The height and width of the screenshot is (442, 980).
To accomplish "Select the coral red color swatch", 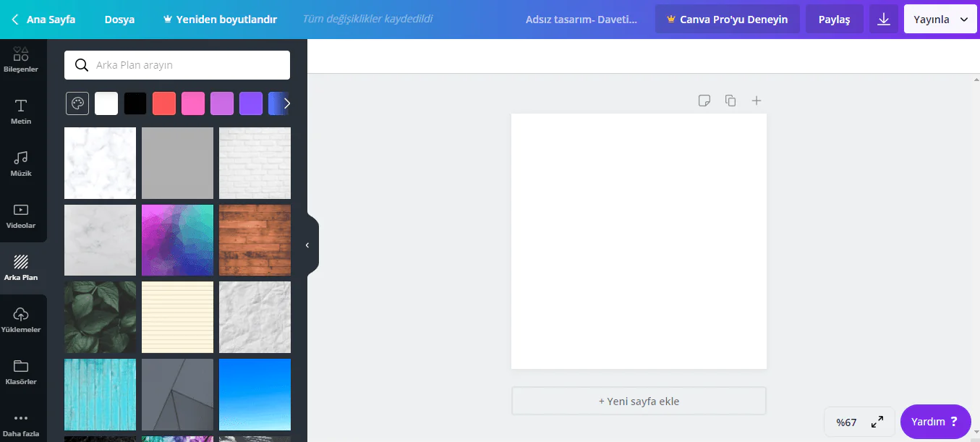I will [164, 103].
